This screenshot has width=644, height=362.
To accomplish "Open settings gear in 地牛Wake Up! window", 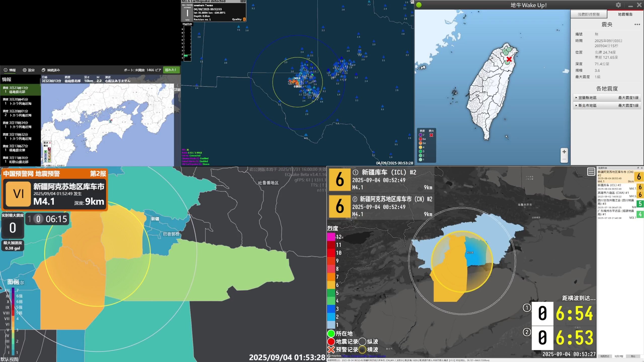I will click(618, 5).
